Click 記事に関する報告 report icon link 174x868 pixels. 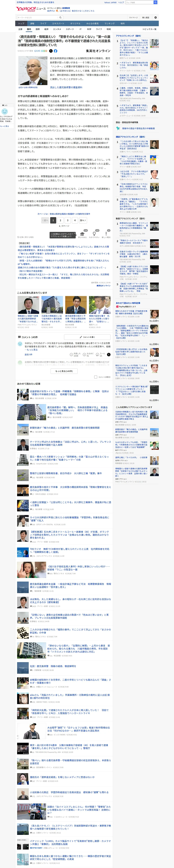pyautogui.click(x=26, y=237)
